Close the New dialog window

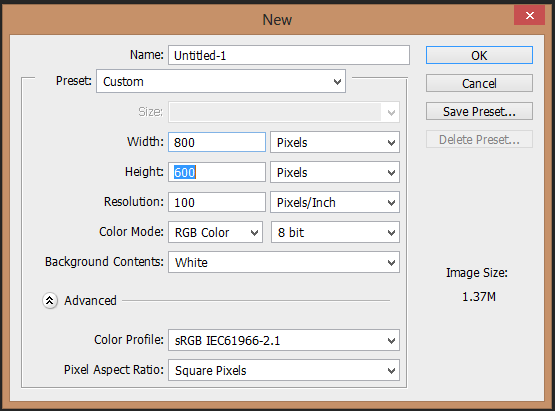coord(530,16)
